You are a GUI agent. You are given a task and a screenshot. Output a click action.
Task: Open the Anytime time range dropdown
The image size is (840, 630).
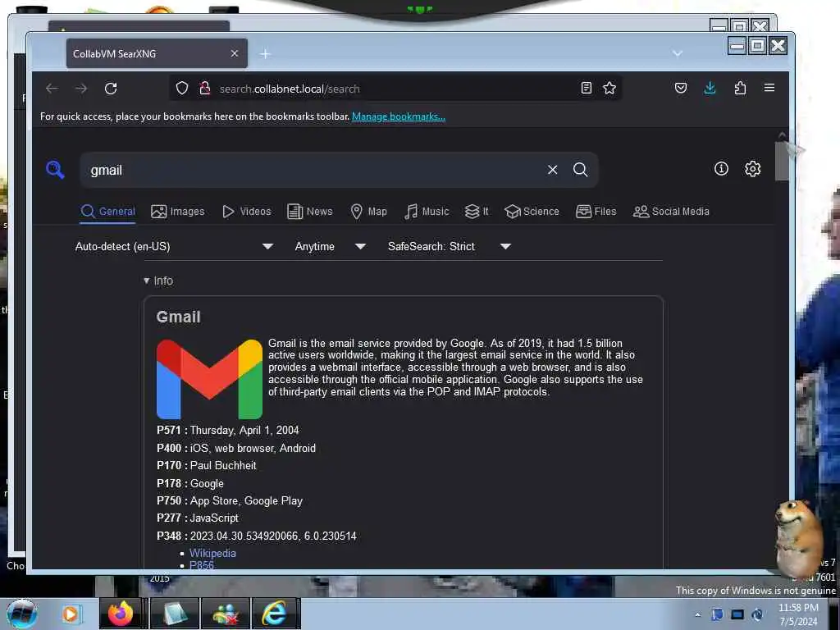(x=330, y=246)
